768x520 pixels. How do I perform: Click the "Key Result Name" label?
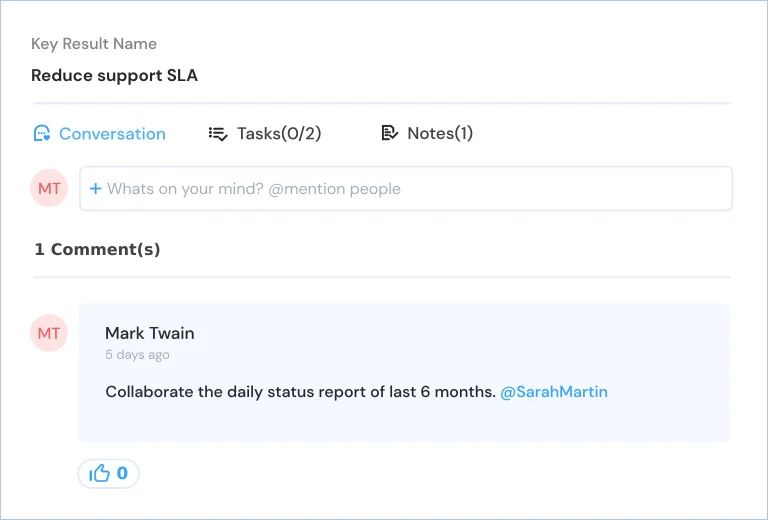[x=94, y=44]
